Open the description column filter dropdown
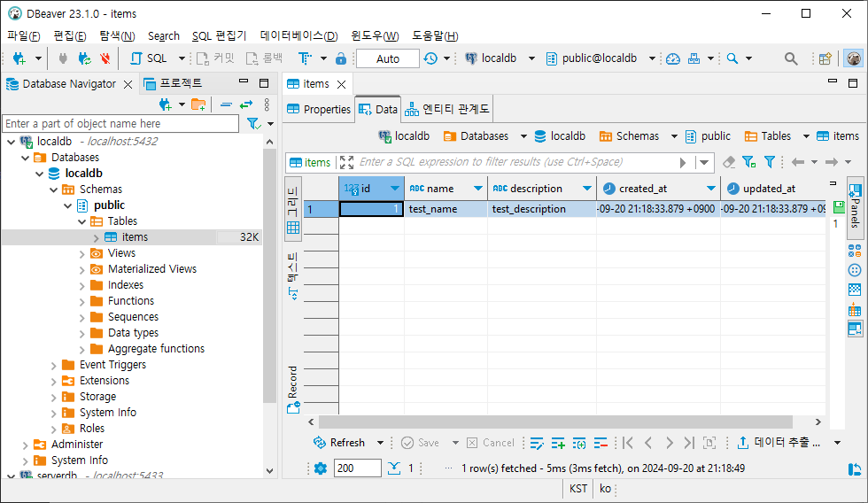 click(x=587, y=189)
